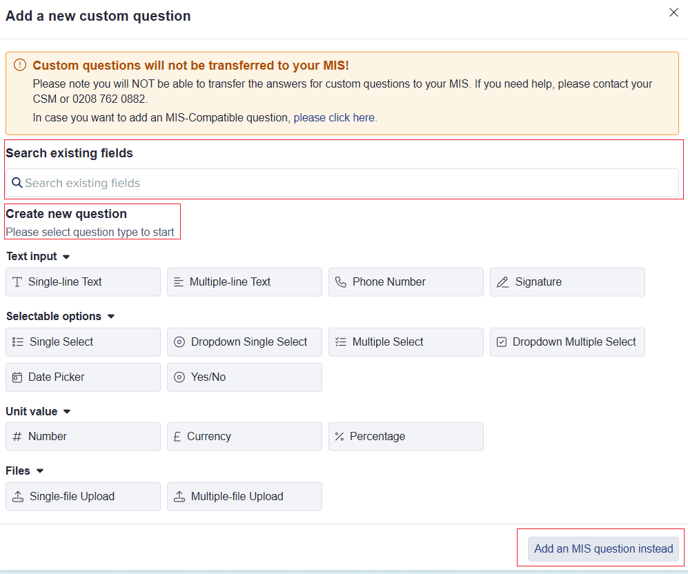
Task: Select the Number hash option
Action: click(83, 437)
